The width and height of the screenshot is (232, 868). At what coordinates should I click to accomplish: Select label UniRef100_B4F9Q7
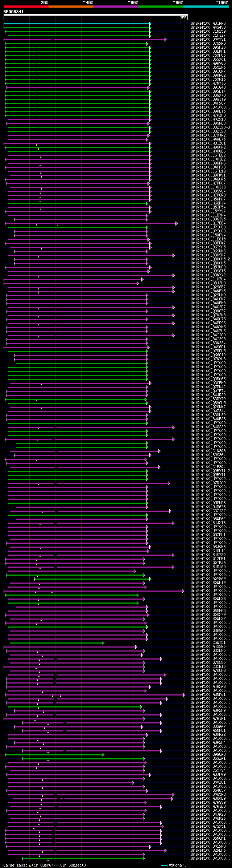[208, 104]
